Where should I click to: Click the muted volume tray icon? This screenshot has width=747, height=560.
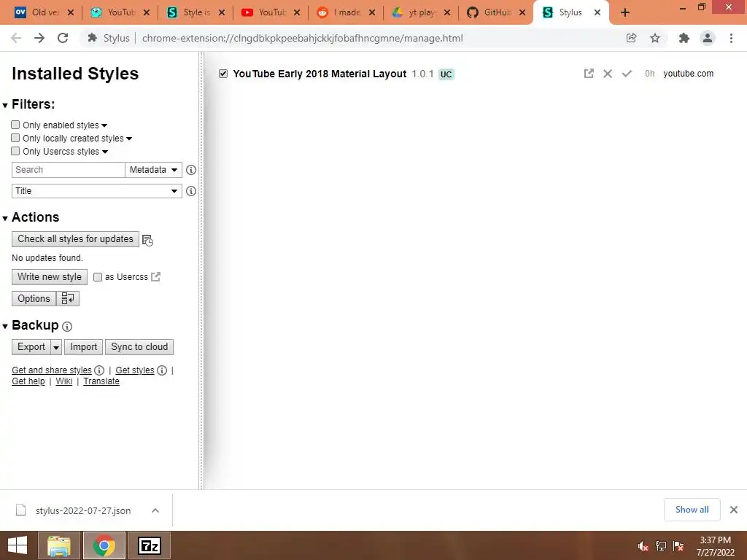(x=643, y=546)
